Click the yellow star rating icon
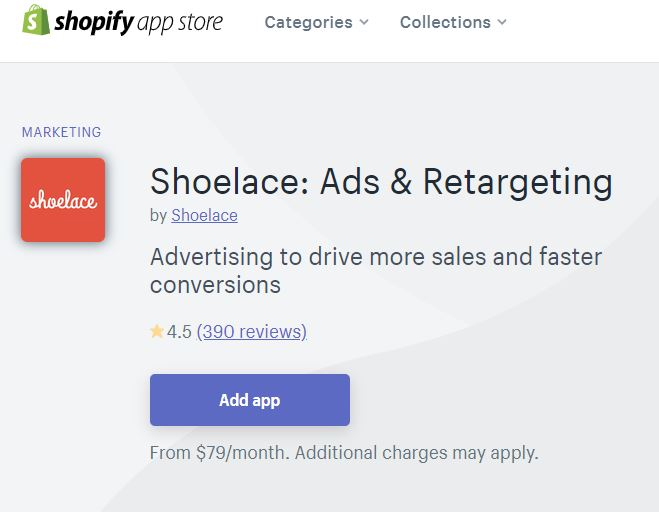Screen dimensions: 659x512 (x=157, y=331)
